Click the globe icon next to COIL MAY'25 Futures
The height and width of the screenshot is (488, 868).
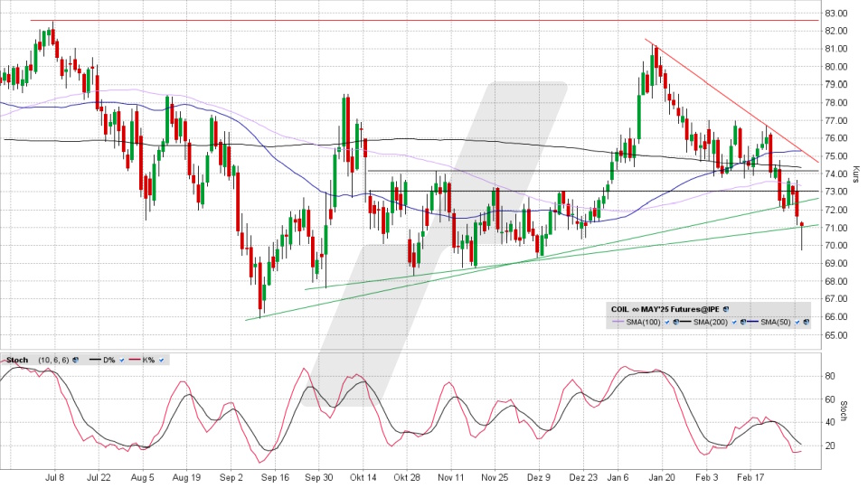tap(726, 309)
